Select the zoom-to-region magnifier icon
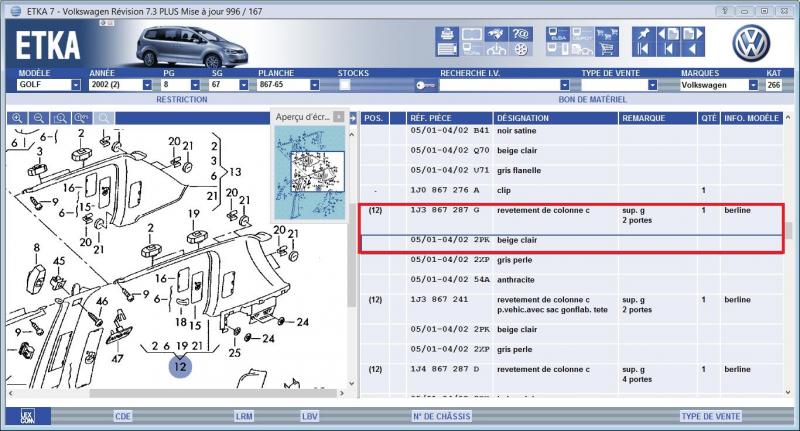The image size is (800, 431). pyautogui.click(x=60, y=118)
